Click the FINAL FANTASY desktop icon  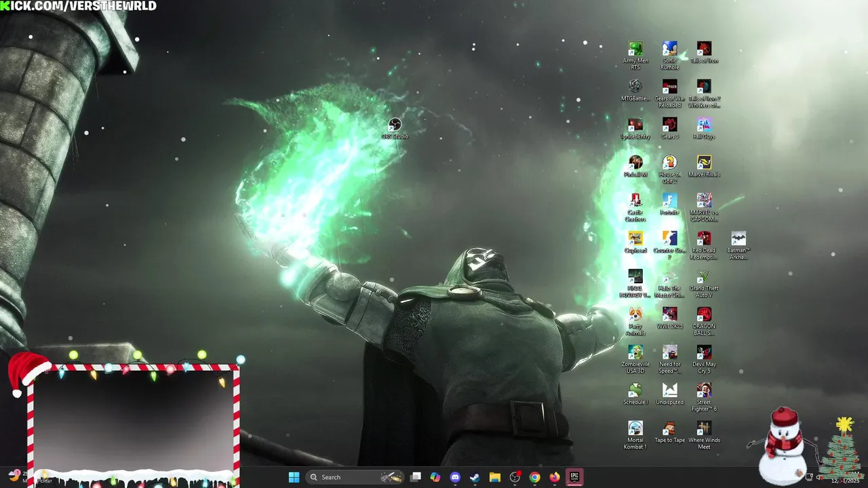(635, 283)
